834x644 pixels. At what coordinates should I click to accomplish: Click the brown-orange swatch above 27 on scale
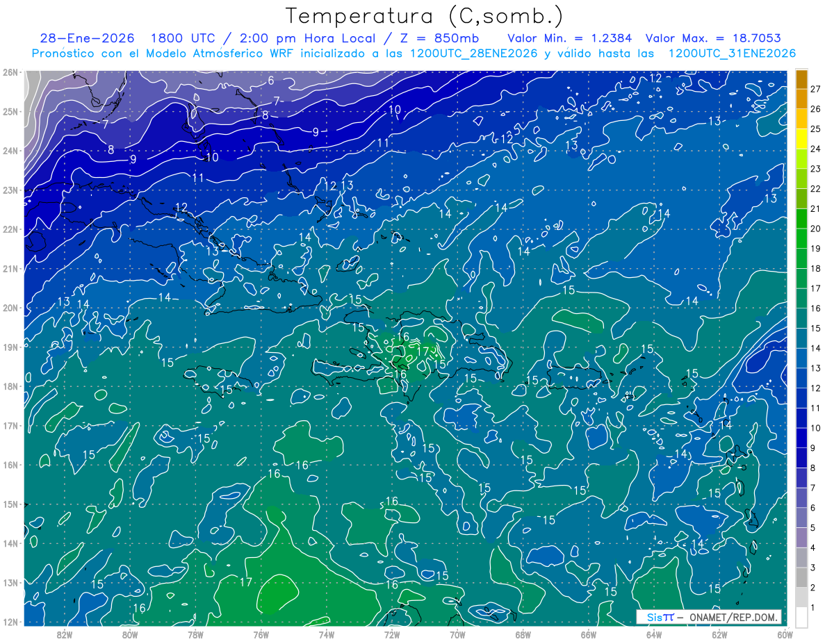[x=801, y=79]
